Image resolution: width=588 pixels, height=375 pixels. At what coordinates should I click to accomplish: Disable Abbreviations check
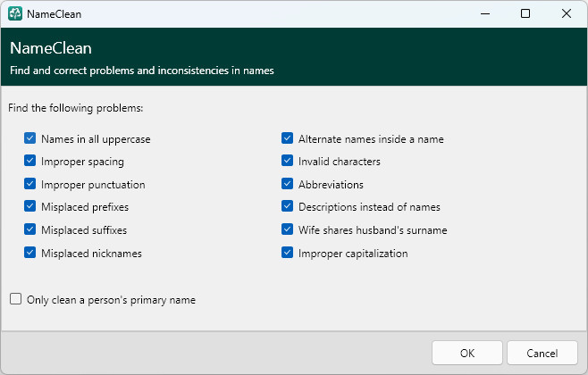287,184
